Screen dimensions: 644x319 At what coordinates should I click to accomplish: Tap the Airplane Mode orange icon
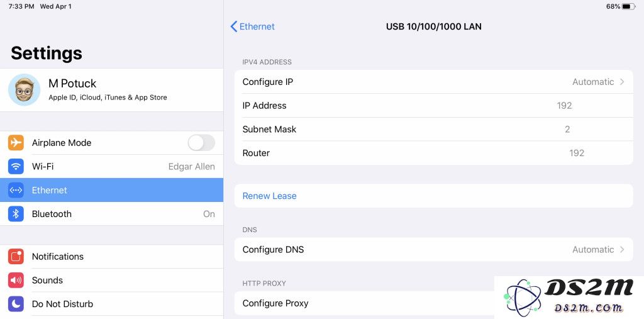[16, 143]
